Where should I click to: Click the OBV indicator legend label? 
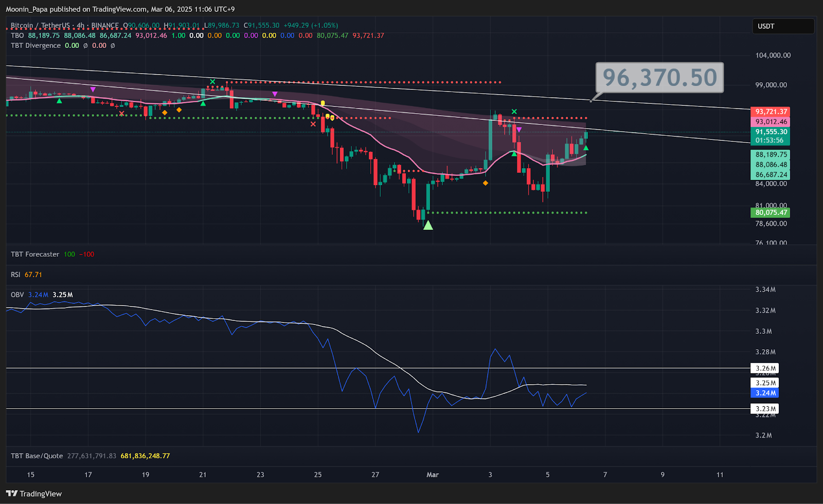tap(17, 295)
